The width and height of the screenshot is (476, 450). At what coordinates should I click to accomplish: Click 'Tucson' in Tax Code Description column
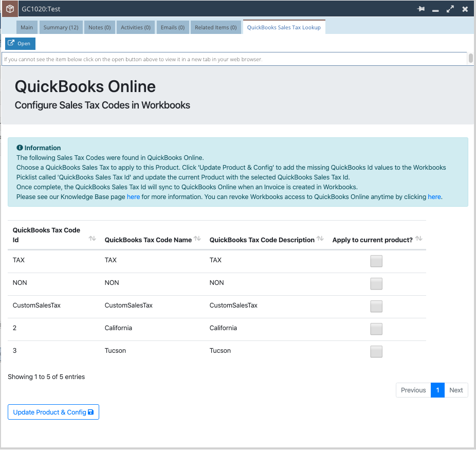220,350
